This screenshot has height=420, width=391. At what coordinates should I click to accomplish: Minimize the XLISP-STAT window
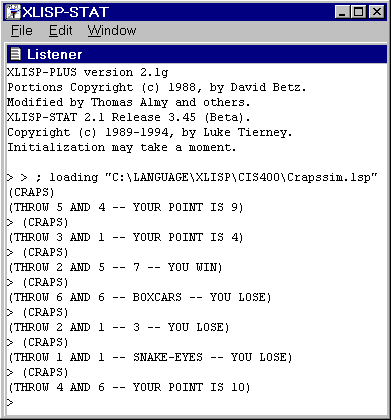pos(342,12)
